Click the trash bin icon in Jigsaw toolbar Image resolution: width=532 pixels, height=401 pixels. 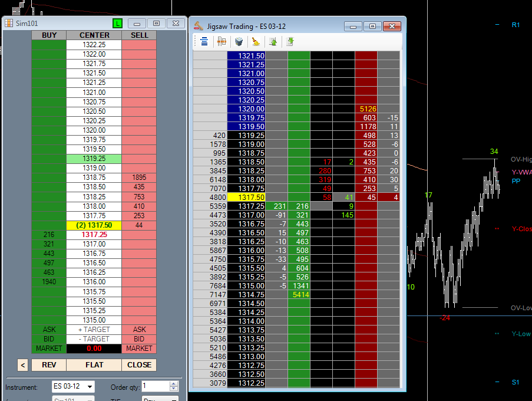[x=239, y=42]
